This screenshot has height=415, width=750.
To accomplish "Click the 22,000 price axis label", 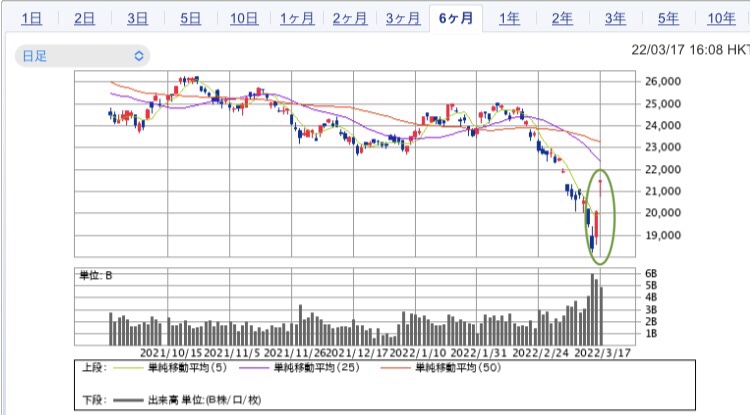I will [x=663, y=169].
